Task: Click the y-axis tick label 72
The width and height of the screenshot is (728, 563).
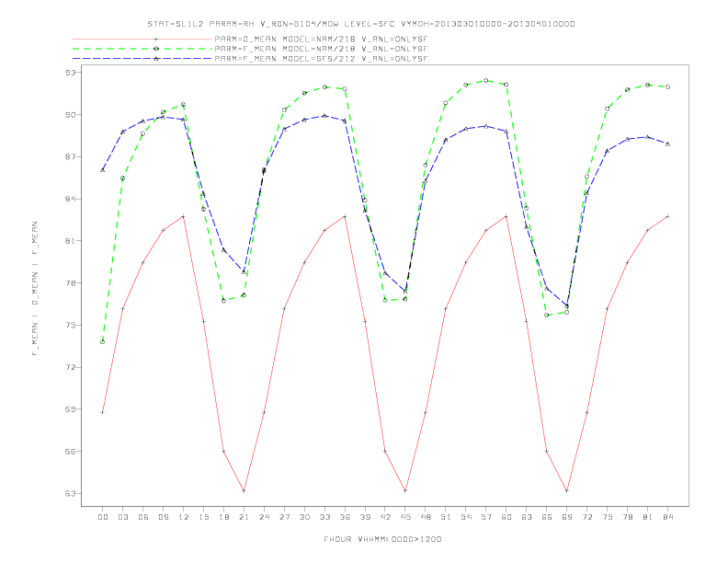Action: (x=70, y=367)
